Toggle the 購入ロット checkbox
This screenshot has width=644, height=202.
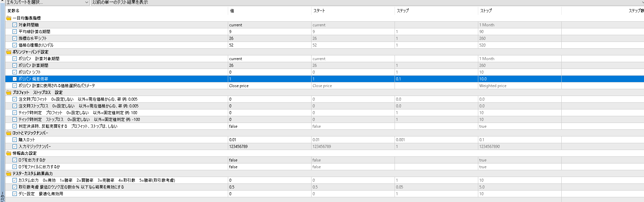pyautogui.click(x=15, y=140)
